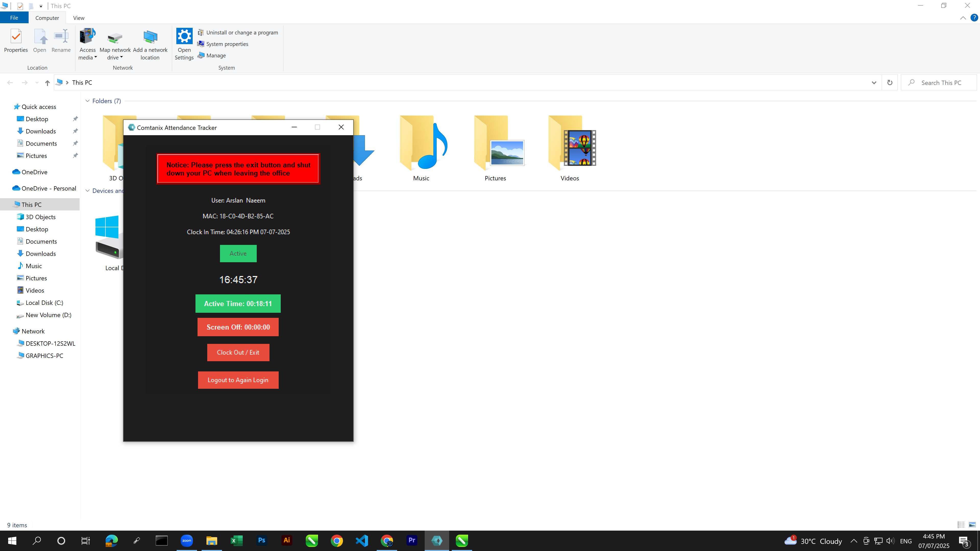Click the Clock Out / Exit button

[238, 353]
